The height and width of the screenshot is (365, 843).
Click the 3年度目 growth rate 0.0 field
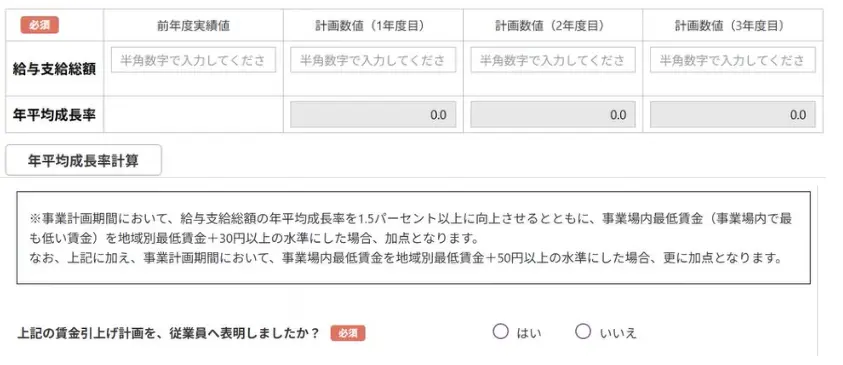(x=733, y=114)
